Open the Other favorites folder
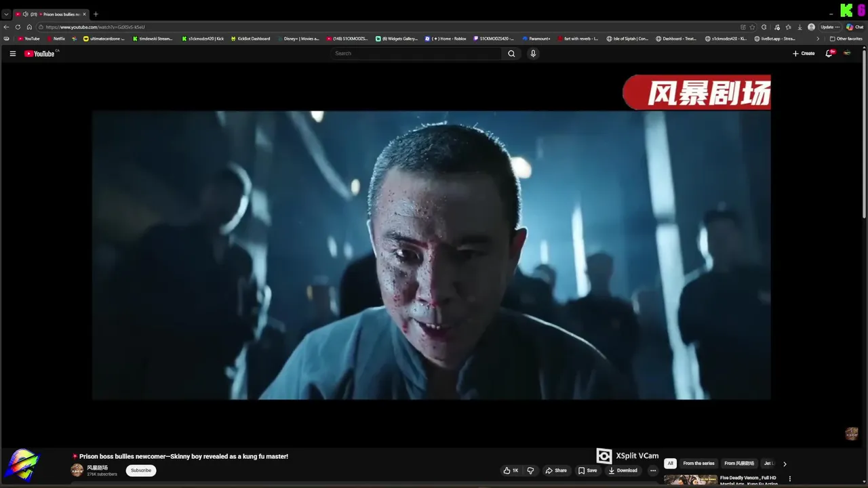Viewport: 868px width, 488px height. pyautogui.click(x=846, y=39)
